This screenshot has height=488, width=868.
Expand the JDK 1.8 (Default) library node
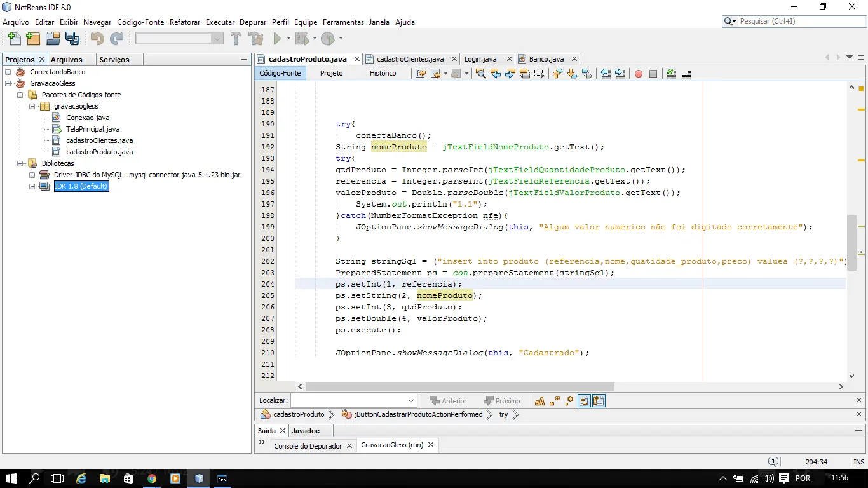point(32,186)
